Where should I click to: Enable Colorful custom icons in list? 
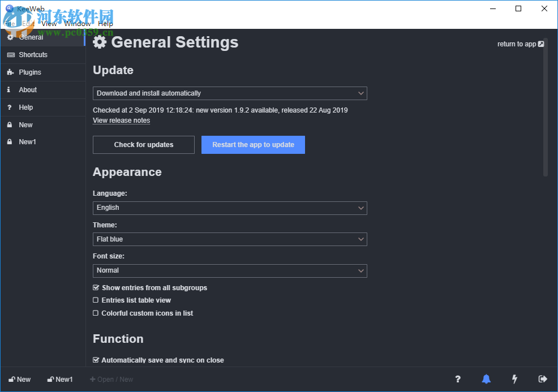[96, 313]
